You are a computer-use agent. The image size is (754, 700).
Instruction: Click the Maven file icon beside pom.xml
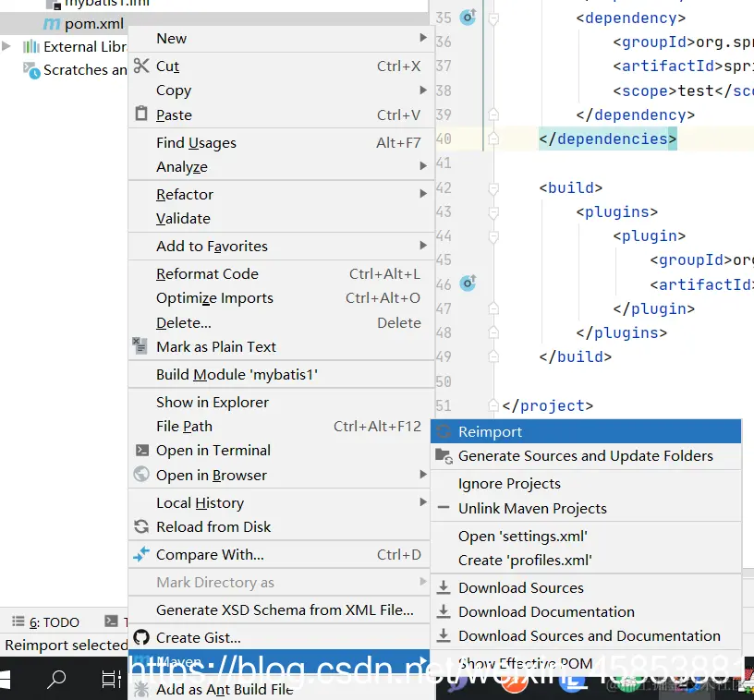(x=52, y=23)
